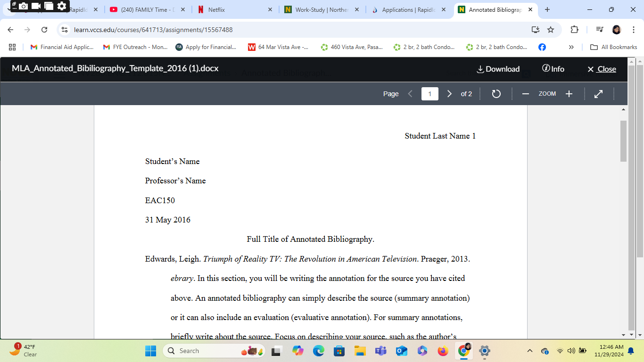Decrease zoom with the minus control

[x=525, y=93]
